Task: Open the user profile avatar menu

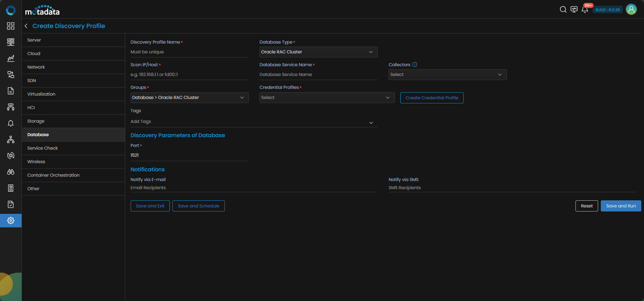Action: pyautogui.click(x=631, y=9)
